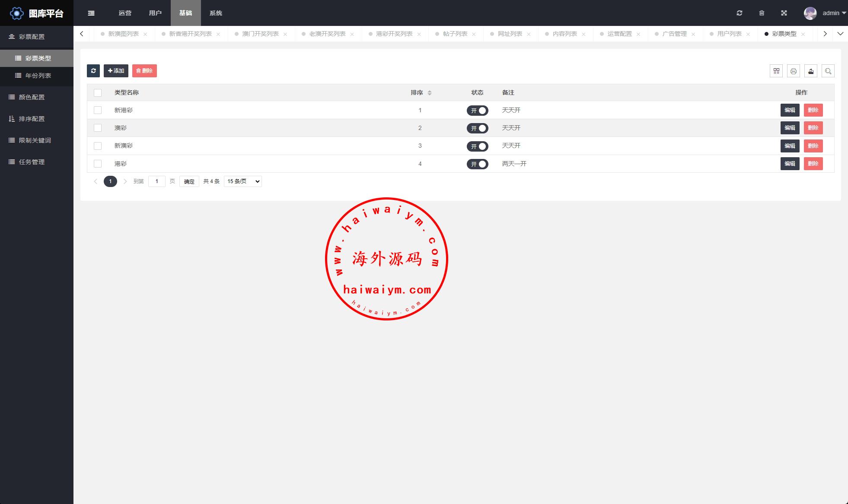Image resolution: width=848 pixels, height=504 pixels.
Task: Collapse the sidebar with the menu toggle icon
Action: (x=91, y=13)
